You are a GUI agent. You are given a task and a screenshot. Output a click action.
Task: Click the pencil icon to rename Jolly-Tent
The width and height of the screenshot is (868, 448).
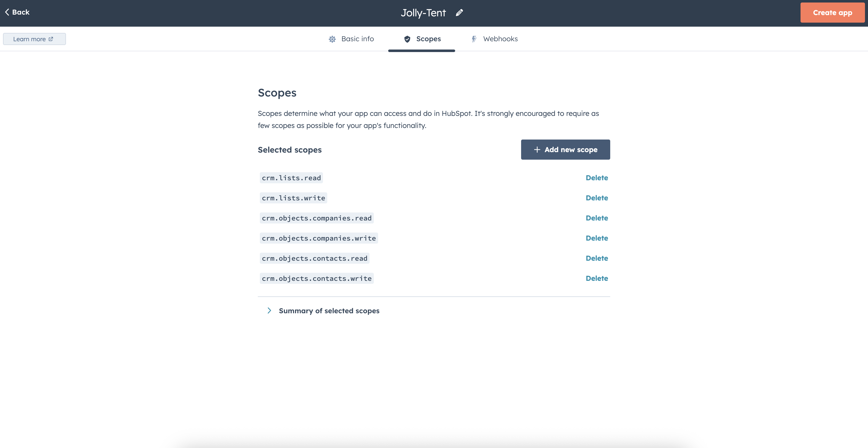tap(459, 13)
